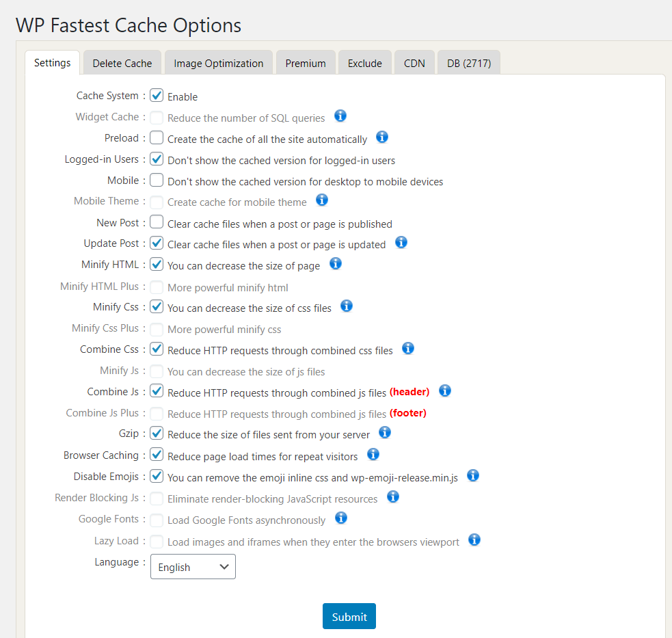Click 'Reduce page load times for repeat visitors'

click(x=263, y=457)
